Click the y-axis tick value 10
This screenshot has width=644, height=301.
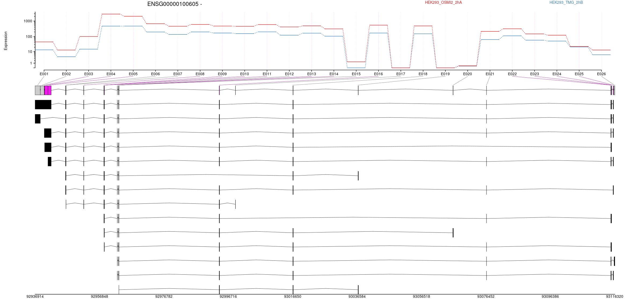click(x=31, y=52)
